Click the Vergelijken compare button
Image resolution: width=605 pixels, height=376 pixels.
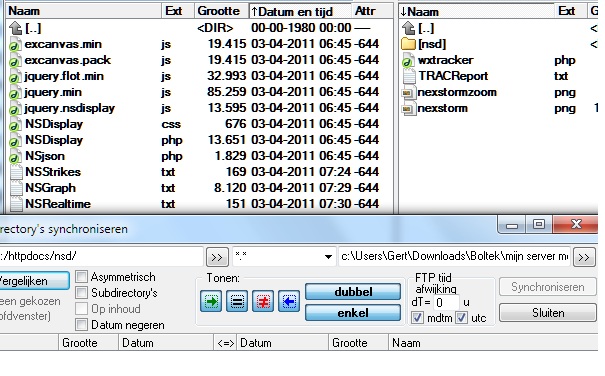click(x=34, y=281)
